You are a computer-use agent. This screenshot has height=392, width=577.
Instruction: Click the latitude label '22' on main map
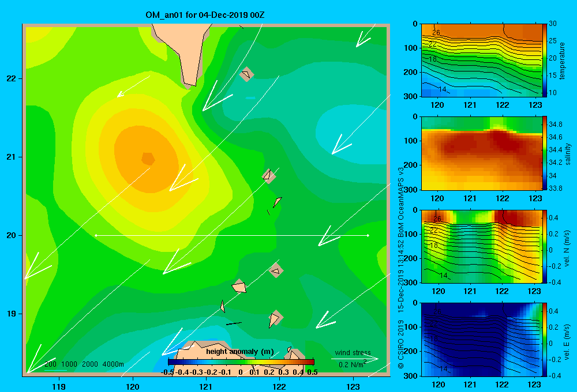12,78
